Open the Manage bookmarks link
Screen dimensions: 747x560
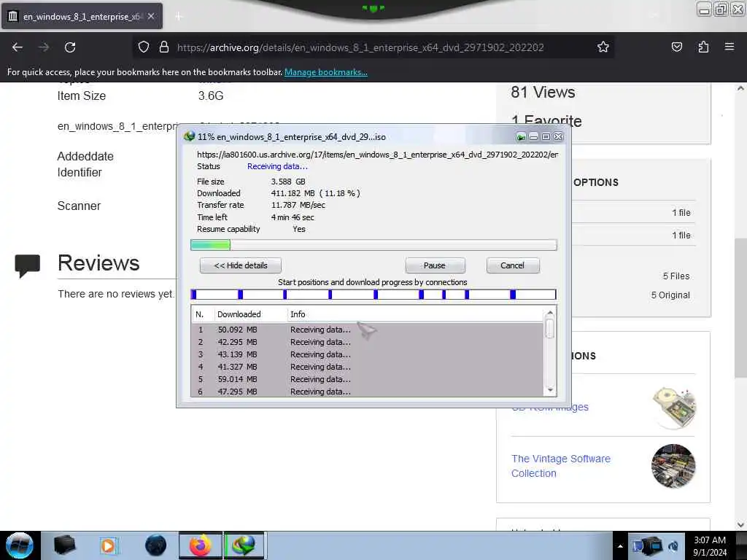(326, 72)
